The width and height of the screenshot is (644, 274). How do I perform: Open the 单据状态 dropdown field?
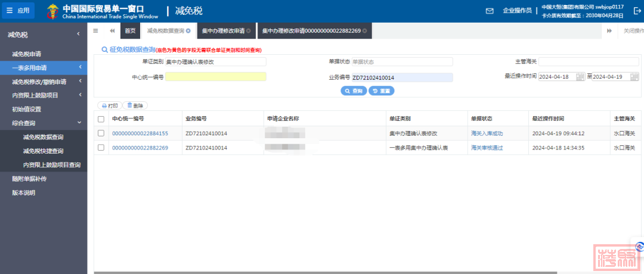402,61
